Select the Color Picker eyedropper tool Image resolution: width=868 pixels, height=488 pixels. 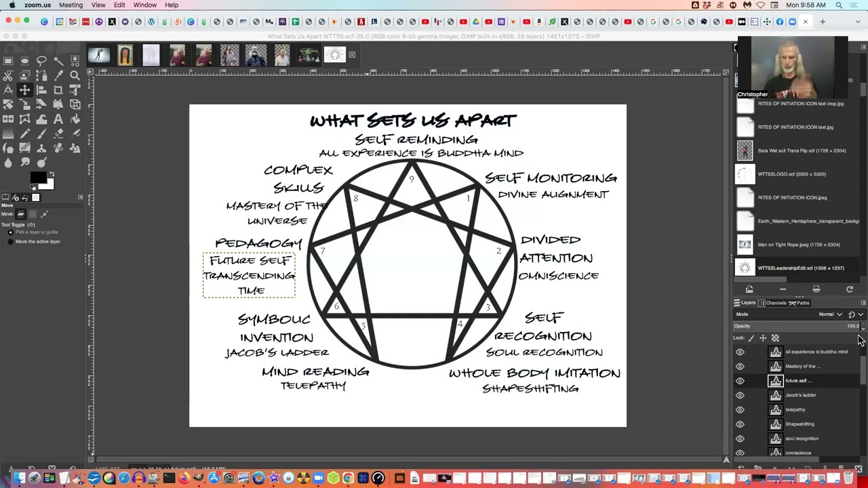tap(58, 75)
